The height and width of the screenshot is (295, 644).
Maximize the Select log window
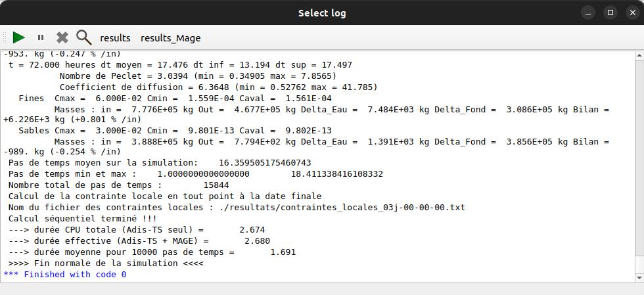pos(610,12)
